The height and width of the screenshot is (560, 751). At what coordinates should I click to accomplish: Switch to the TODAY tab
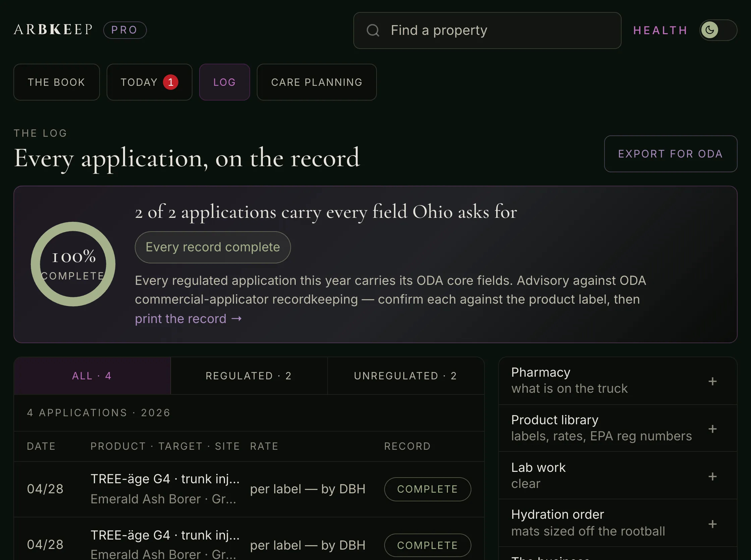(x=149, y=82)
